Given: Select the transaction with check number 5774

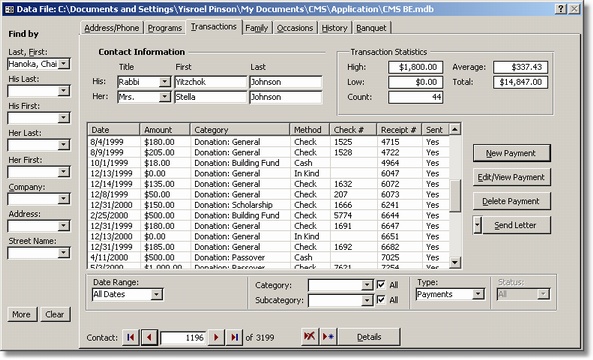Looking at the screenshot, I should [269, 216].
